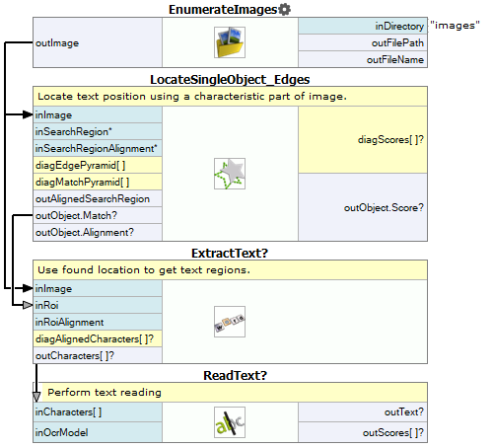This screenshot has width=493, height=448.
Task: Click the ExtractText word tiles icon
Action: coord(230,322)
